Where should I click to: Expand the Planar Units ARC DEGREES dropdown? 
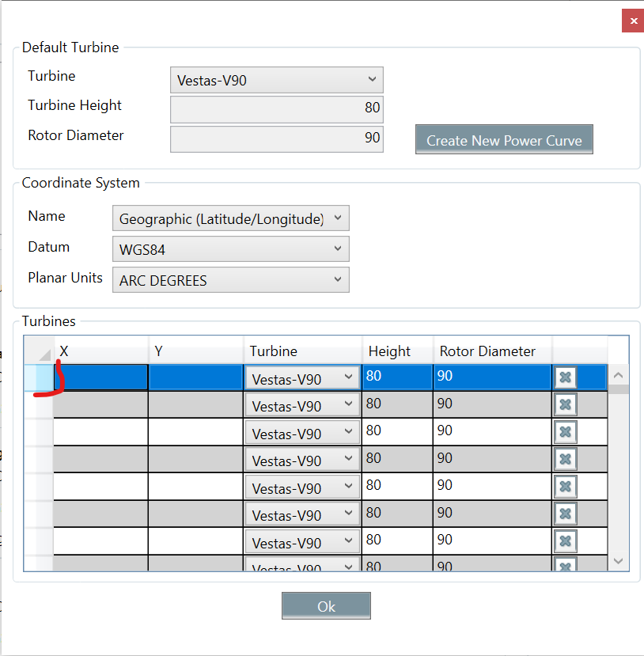(x=230, y=279)
